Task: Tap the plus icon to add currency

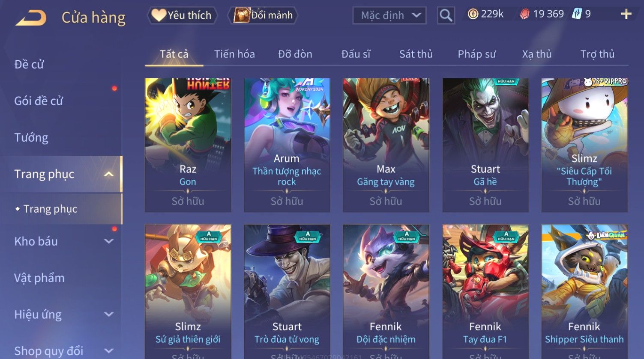Action: tap(626, 14)
